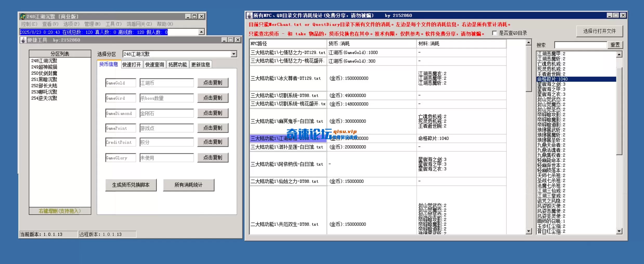
Task: Switch to the 快速打开 tab
Action: coord(132,64)
